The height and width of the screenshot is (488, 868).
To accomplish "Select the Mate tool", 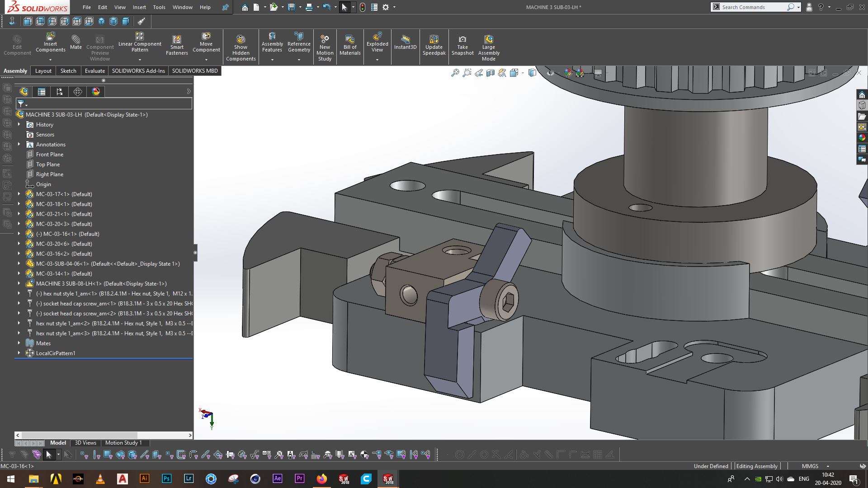I will point(76,42).
